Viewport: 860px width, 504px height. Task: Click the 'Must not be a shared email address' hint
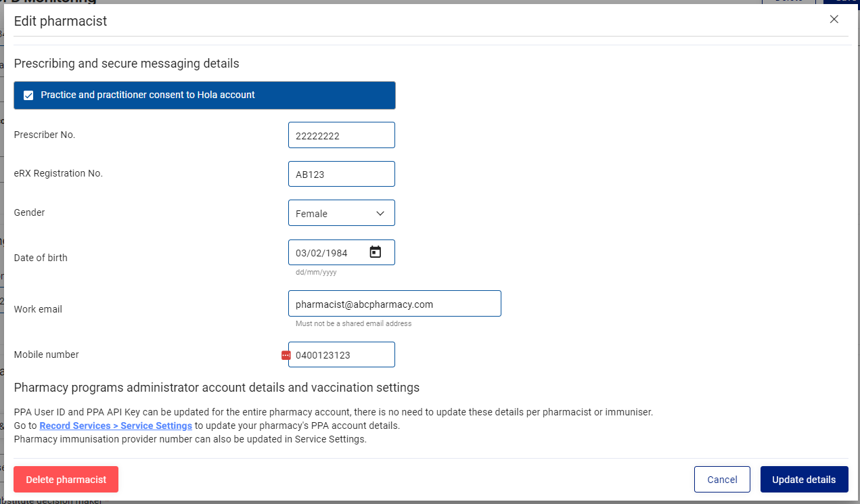pyautogui.click(x=353, y=323)
